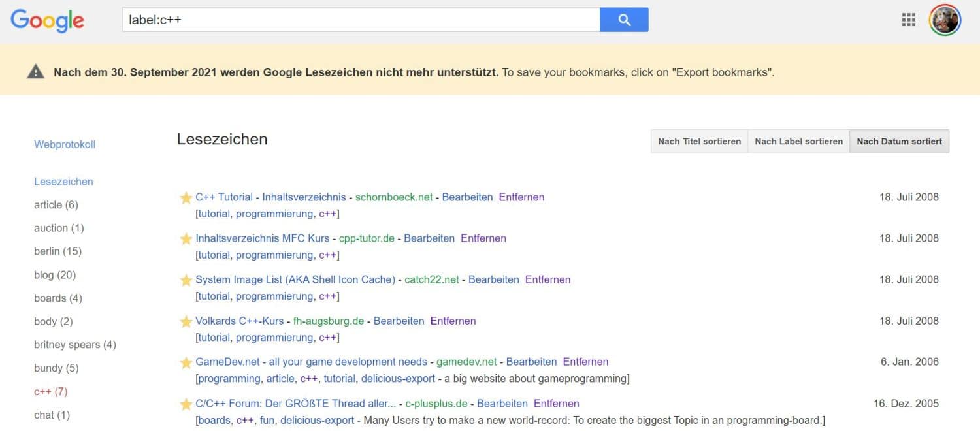Remove GameDev.net bookmark via Entfernen
The width and height of the screenshot is (980, 431).
pos(585,362)
